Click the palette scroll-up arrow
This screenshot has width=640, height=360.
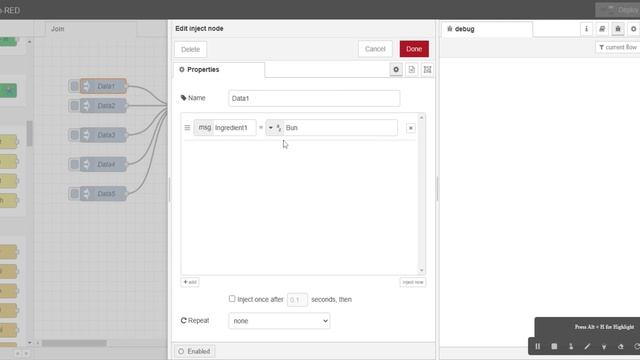point(29,42)
